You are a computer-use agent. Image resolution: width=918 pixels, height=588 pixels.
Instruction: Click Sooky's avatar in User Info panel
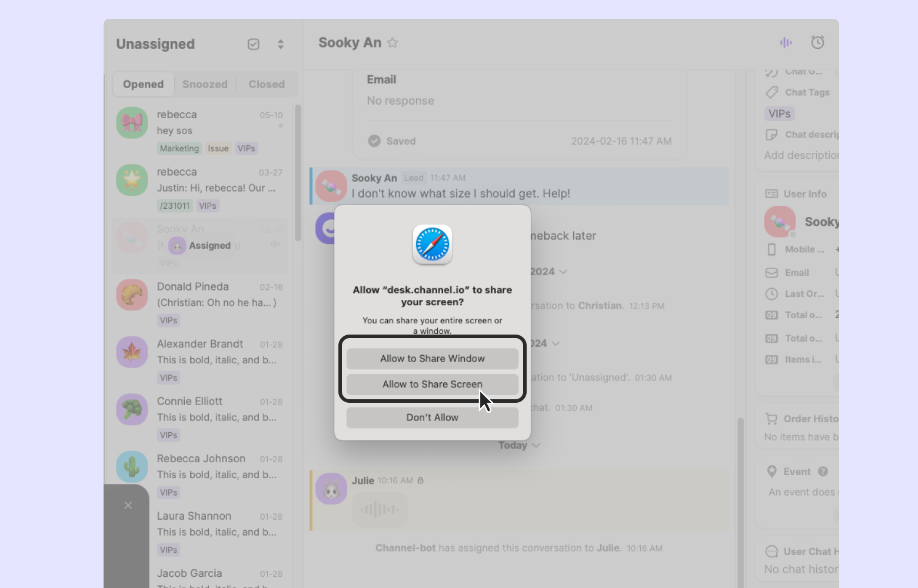tap(780, 222)
